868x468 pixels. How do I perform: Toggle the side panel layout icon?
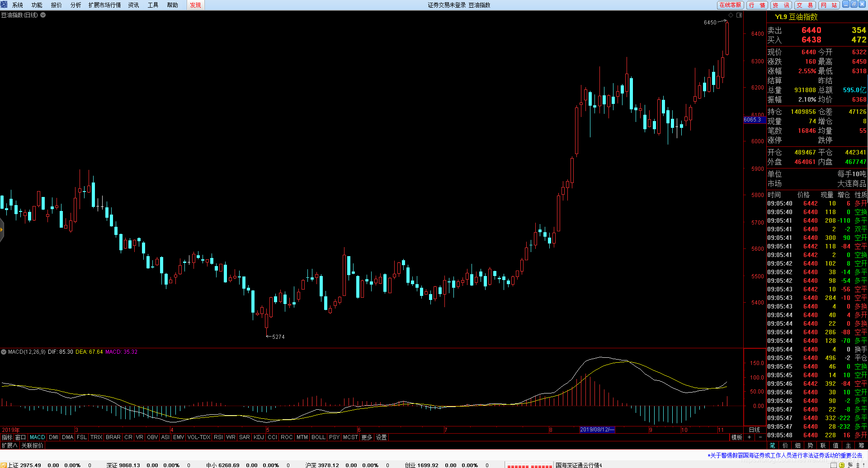pos(739,15)
